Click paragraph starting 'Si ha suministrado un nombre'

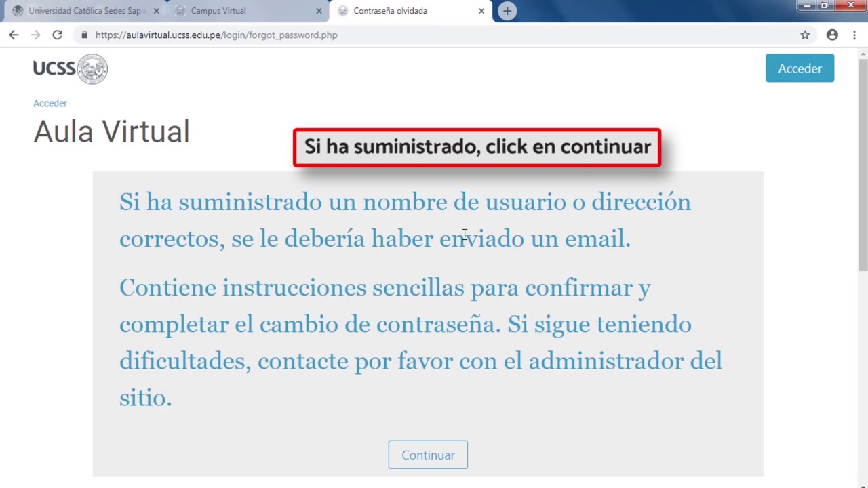pos(405,220)
